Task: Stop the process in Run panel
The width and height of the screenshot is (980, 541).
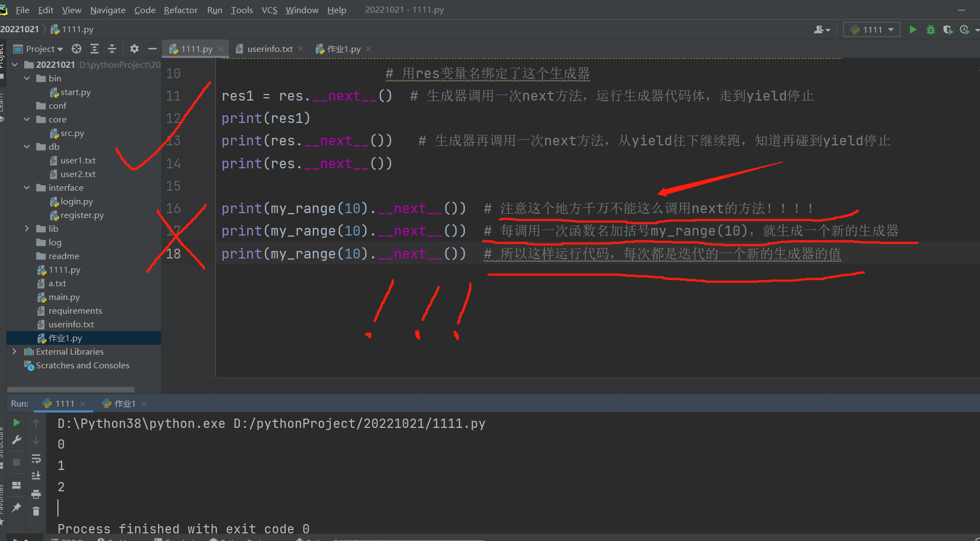Action: point(16,462)
